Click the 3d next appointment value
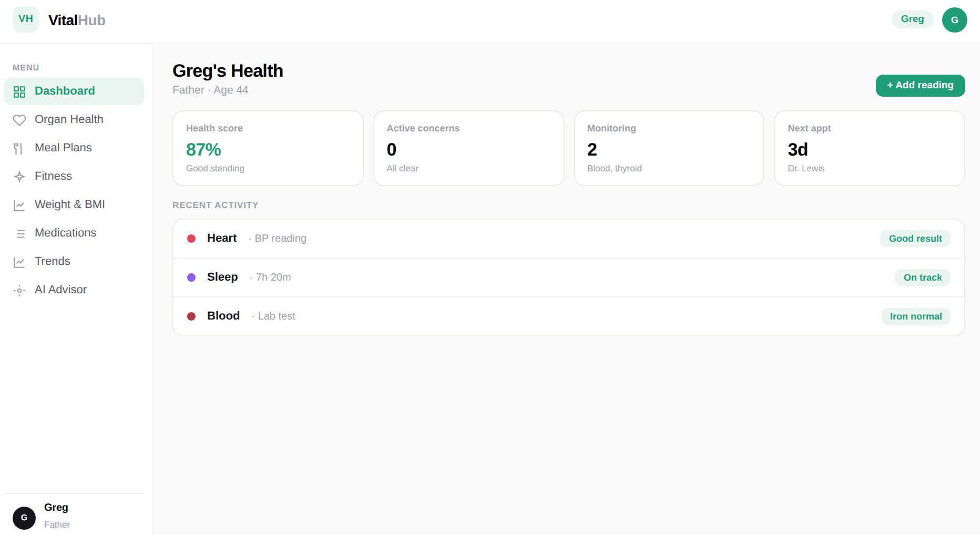Viewport: 980px width, 535px height. pos(798,150)
